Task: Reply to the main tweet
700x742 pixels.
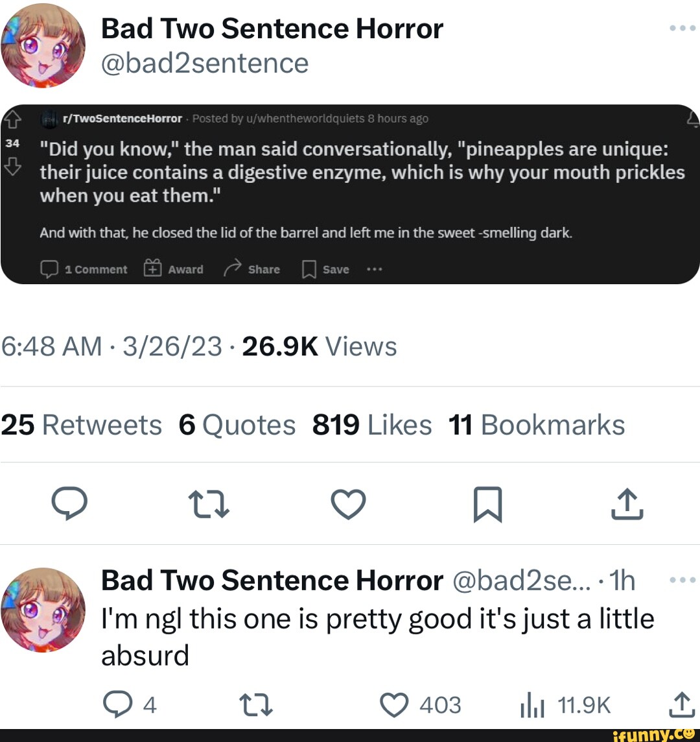Action: pyautogui.click(x=69, y=505)
